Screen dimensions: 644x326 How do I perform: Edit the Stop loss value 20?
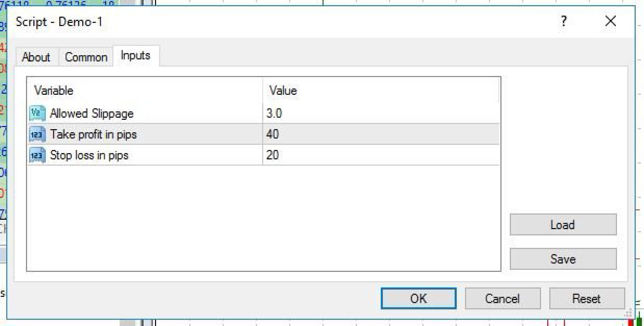(x=381, y=155)
